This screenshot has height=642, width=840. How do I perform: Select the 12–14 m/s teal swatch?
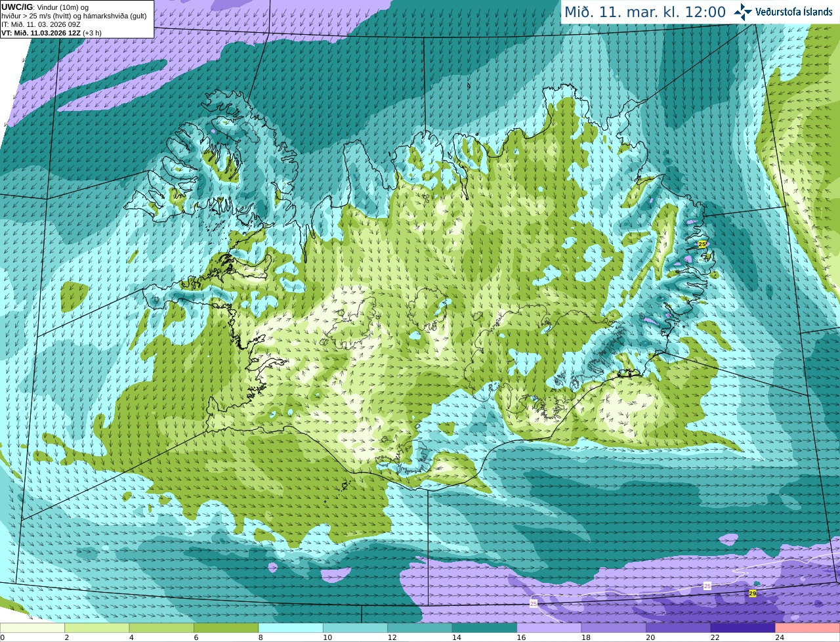click(421, 628)
